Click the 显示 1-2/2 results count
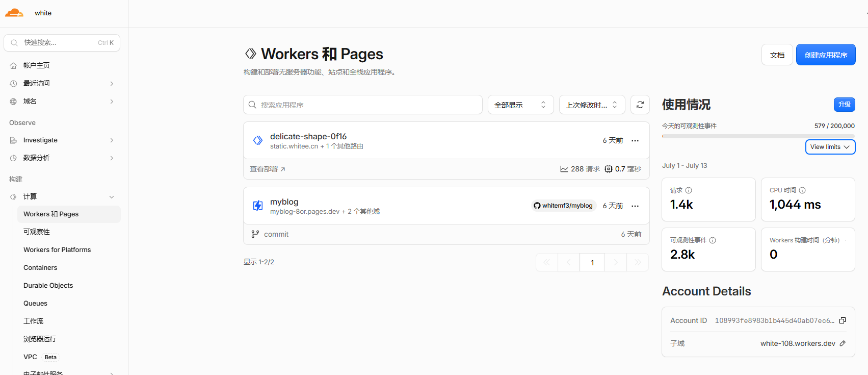This screenshot has width=868, height=375. click(259, 262)
